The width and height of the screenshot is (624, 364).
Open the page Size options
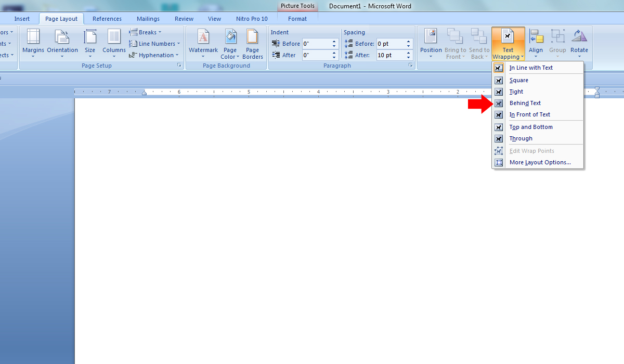[90, 43]
